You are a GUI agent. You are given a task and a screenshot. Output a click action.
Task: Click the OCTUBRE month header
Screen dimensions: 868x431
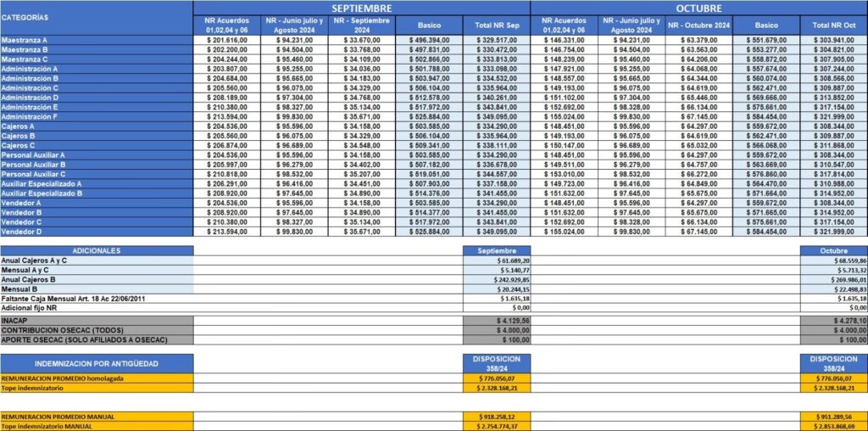(698, 7)
